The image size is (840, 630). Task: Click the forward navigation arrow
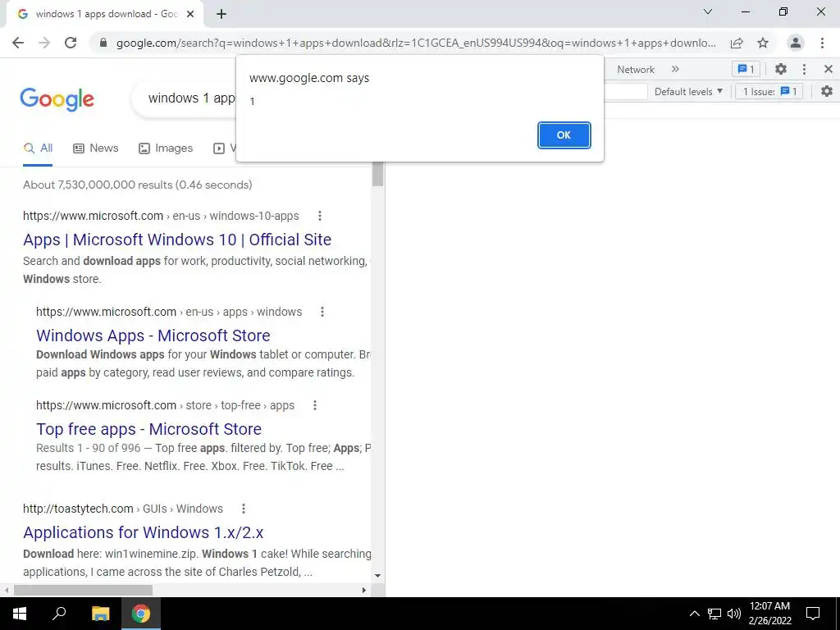tap(44, 43)
